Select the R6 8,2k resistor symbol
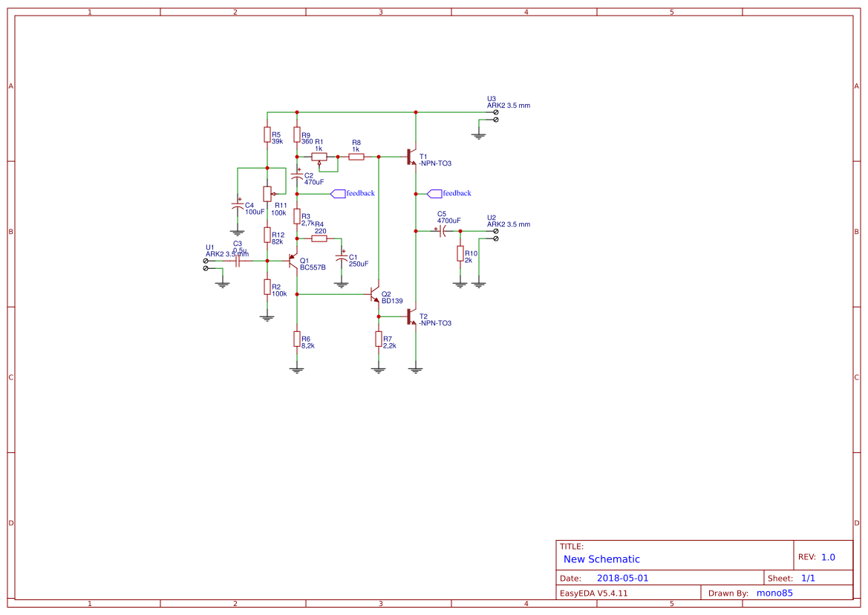The height and width of the screenshot is (615, 868). 297,339
